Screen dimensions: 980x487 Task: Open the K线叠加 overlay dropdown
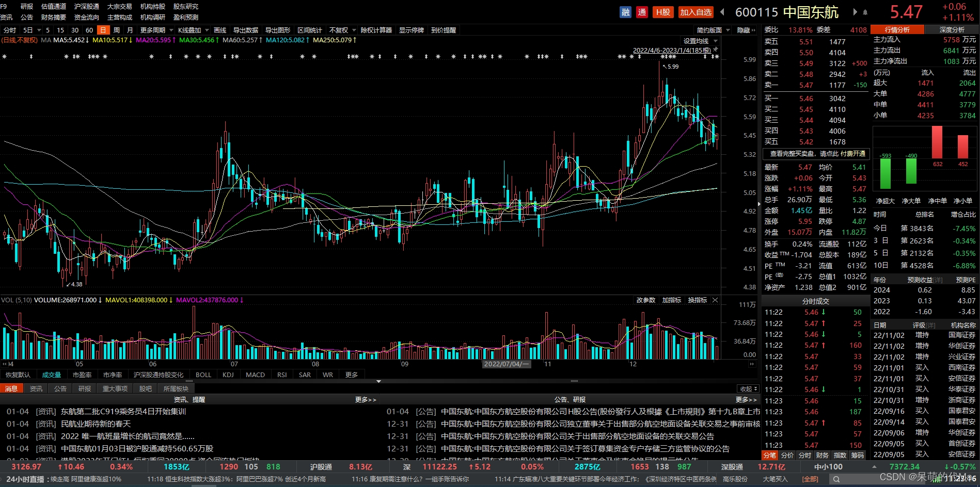193,30
